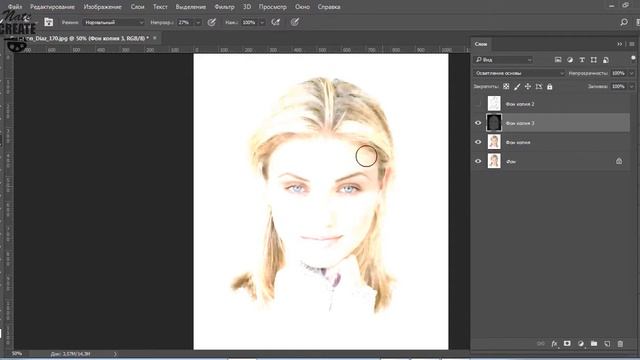Open the 3D menu
This screenshot has width=640, height=360.
(247, 7)
